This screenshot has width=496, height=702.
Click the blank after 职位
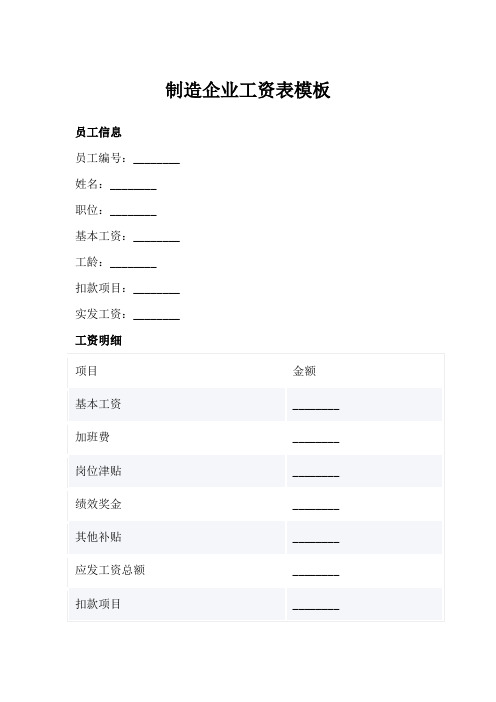point(133,211)
